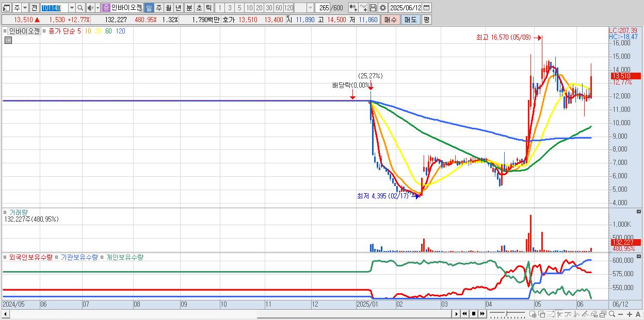This screenshot has width=644, height=320.
Task: Click the 외국인보유수량 legend label
Action: (31, 257)
